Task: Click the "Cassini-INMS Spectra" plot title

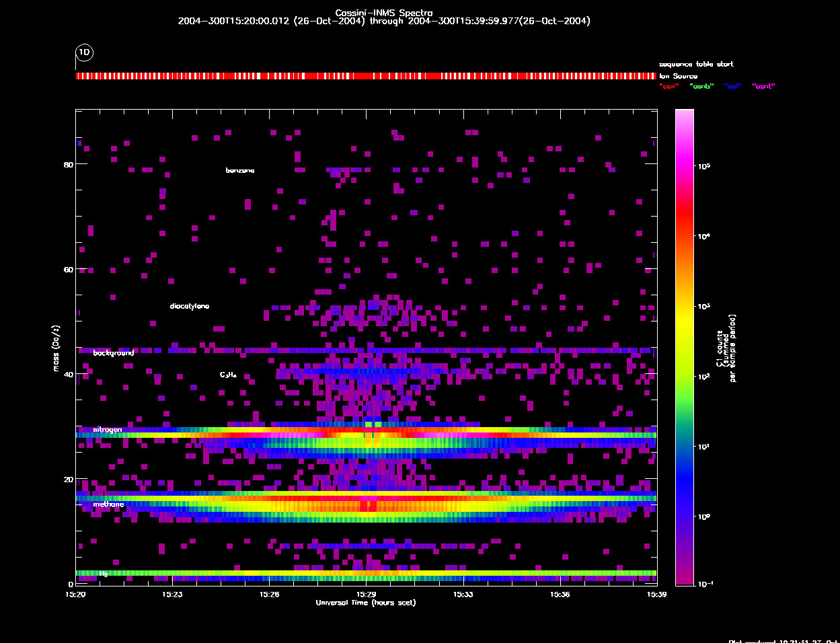Action: tap(384, 13)
